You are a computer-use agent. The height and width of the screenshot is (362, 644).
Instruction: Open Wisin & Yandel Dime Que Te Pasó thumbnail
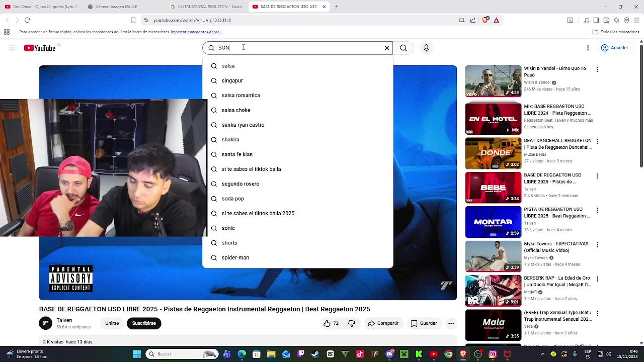(x=493, y=81)
